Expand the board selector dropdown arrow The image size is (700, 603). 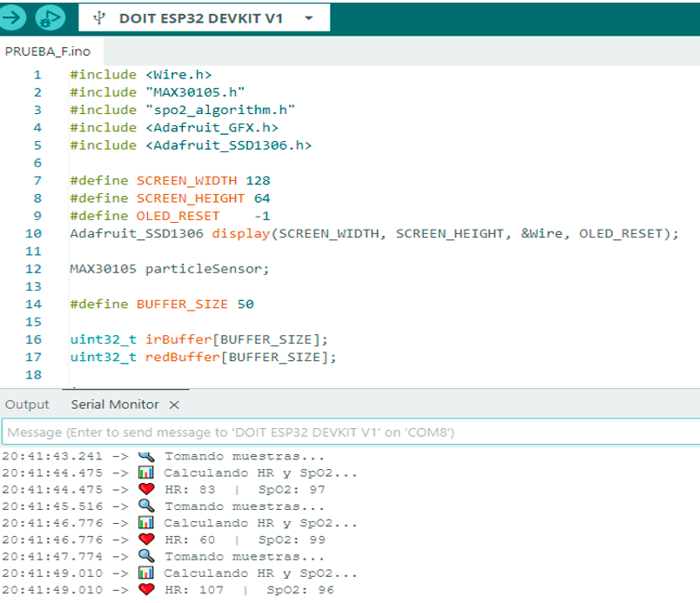pyautogui.click(x=309, y=18)
